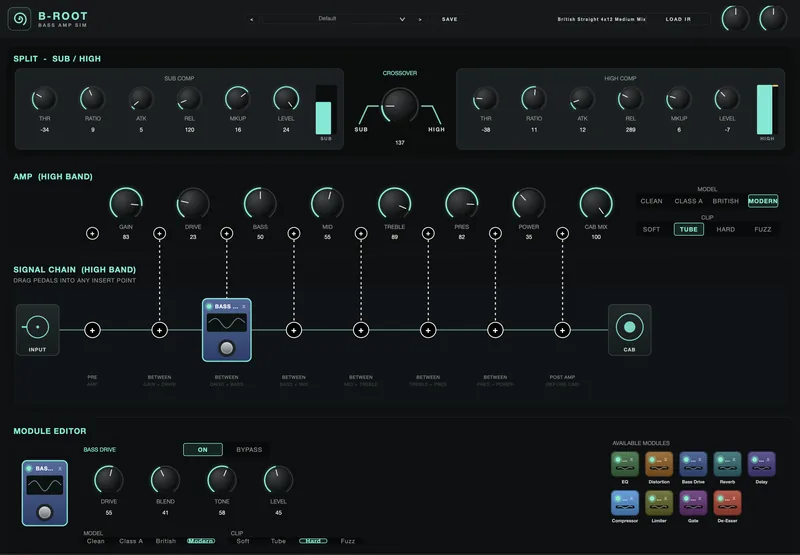Click the signal chain insert point labeled Between Bass + Mid
The image size is (800, 555).
293,330
